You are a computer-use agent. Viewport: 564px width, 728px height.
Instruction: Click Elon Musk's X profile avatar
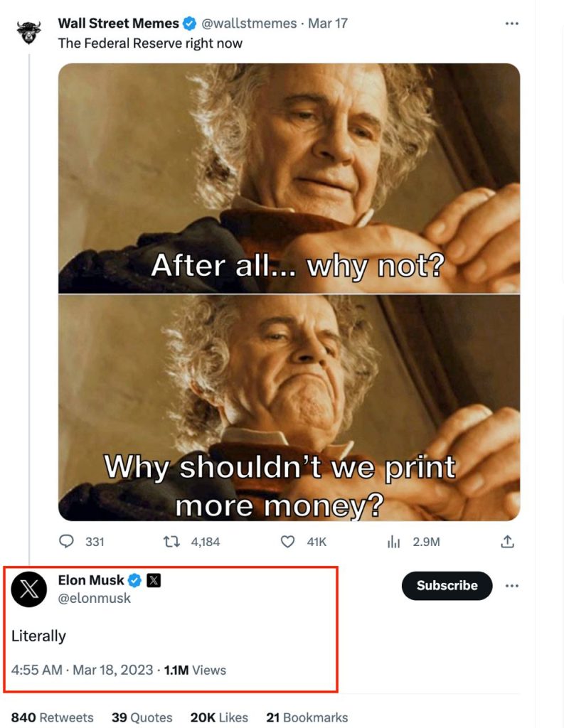29,589
